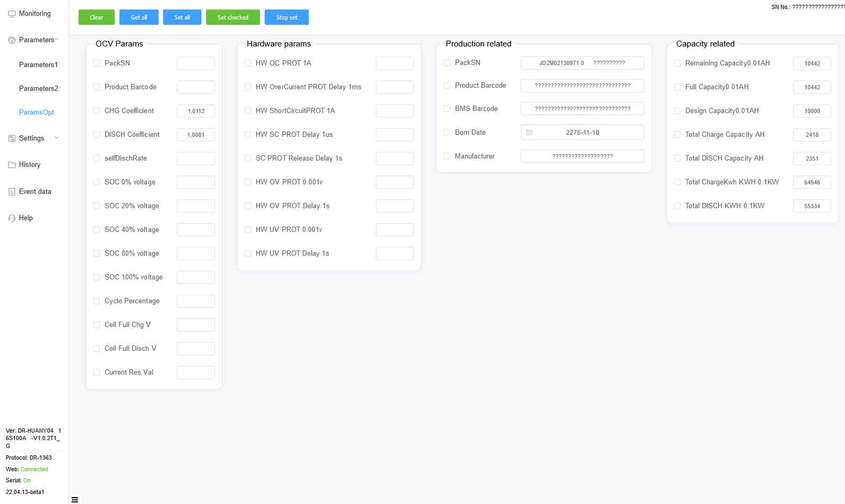This screenshot has height=504, width=845.
Task: Click the History folder icon
Action: click(12, 165)
